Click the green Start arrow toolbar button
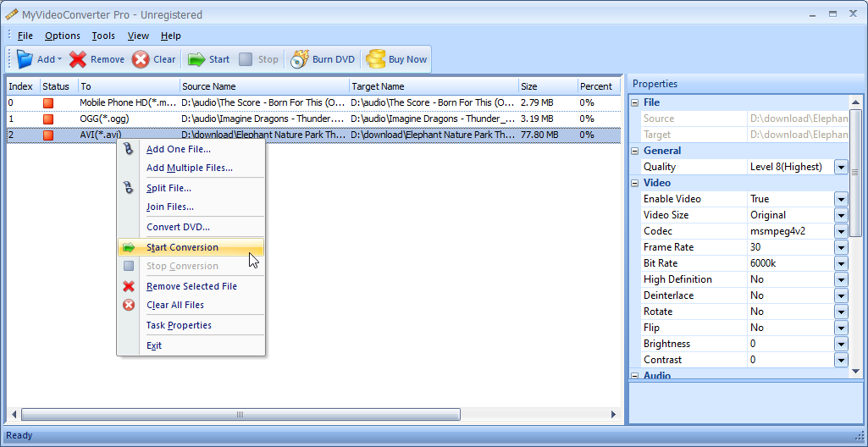The width and height of the screenshot is (868, 447). pyautogui.click(x=208, y=59)
